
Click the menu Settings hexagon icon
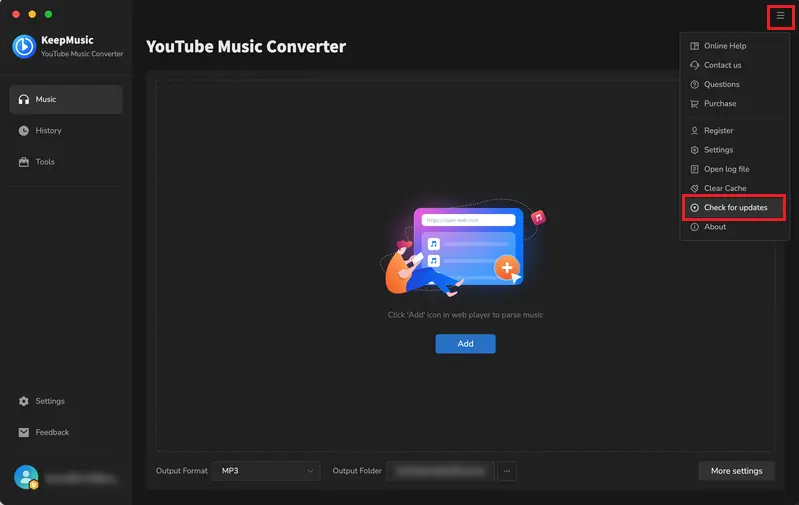(694, 150)
